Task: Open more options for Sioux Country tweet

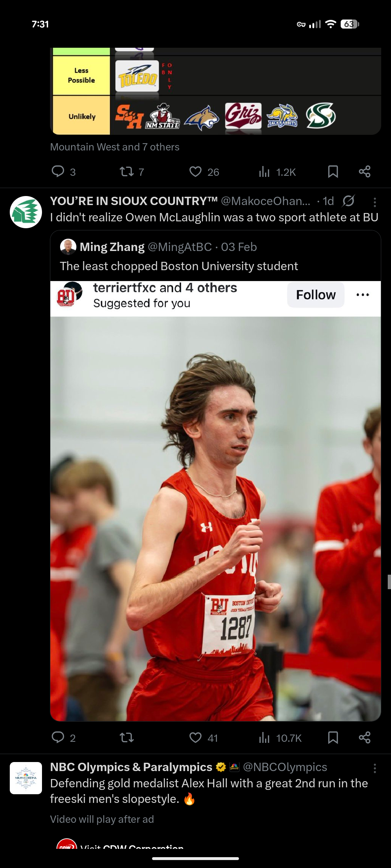Action: [375, 202]
